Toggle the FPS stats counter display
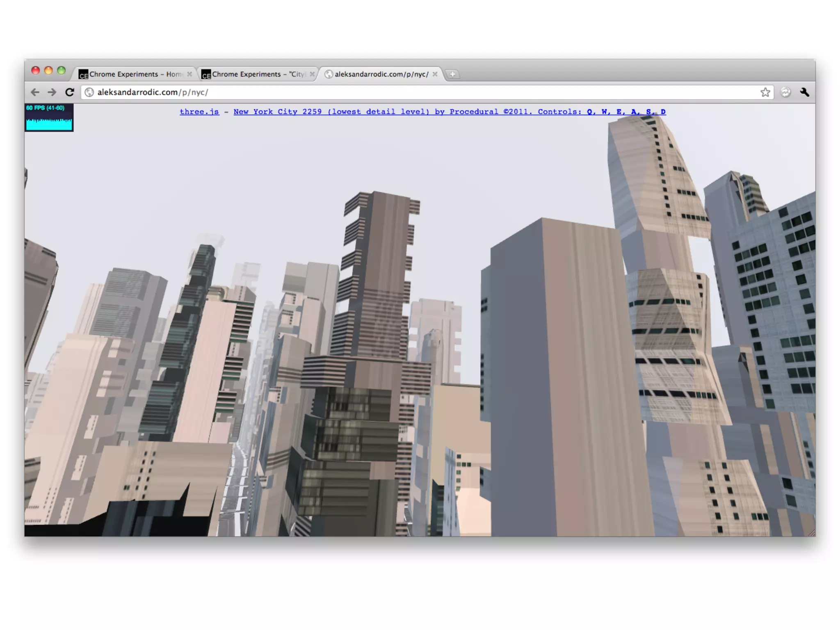Image resolution: width=840 pixels, height=630 pixels. [49, 118]
